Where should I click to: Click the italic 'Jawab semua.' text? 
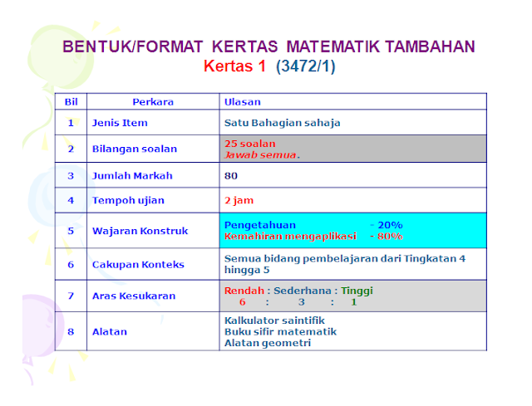tap(262, 155)
